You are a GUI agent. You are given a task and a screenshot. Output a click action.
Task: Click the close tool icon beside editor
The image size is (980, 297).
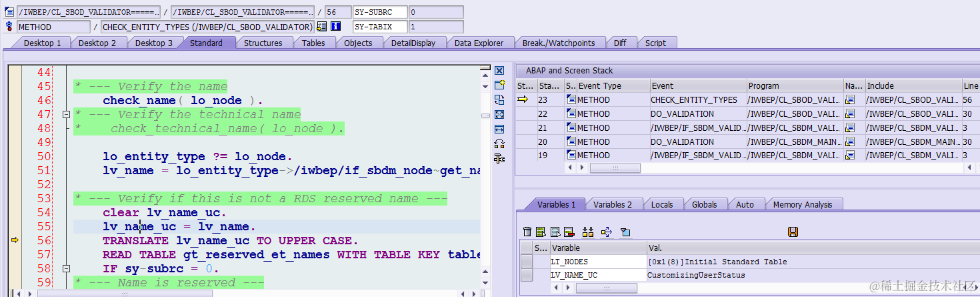[x=499, y=71]
